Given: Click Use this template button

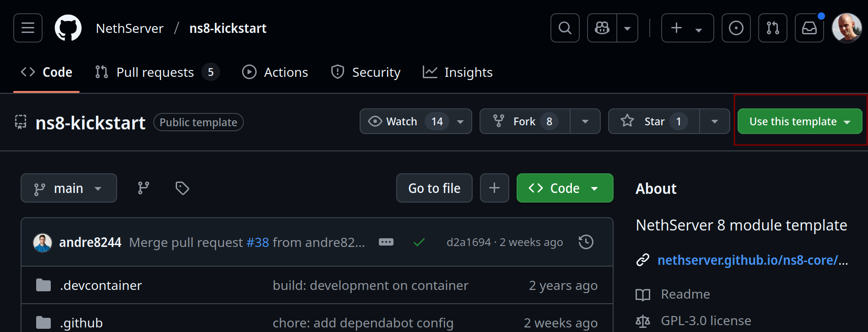Looking at the screenshot, I should coord(800,121).
